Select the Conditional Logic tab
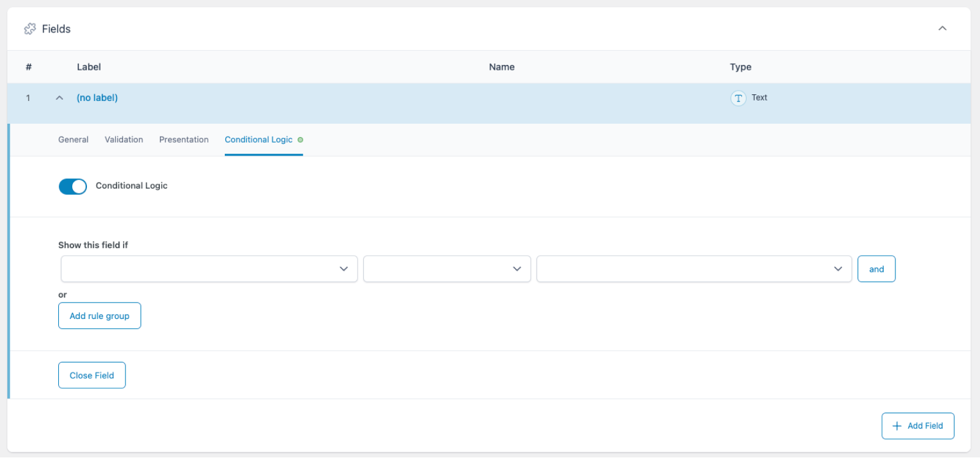Viewport: 980px width, 458px height. (x=258, y=140)
